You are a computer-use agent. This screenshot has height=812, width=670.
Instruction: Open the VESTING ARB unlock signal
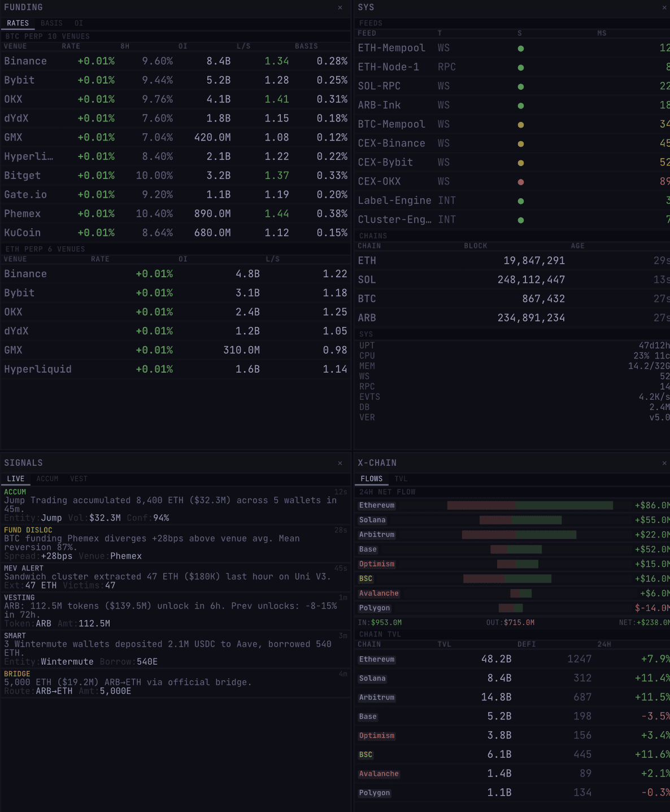click(176, 610)
